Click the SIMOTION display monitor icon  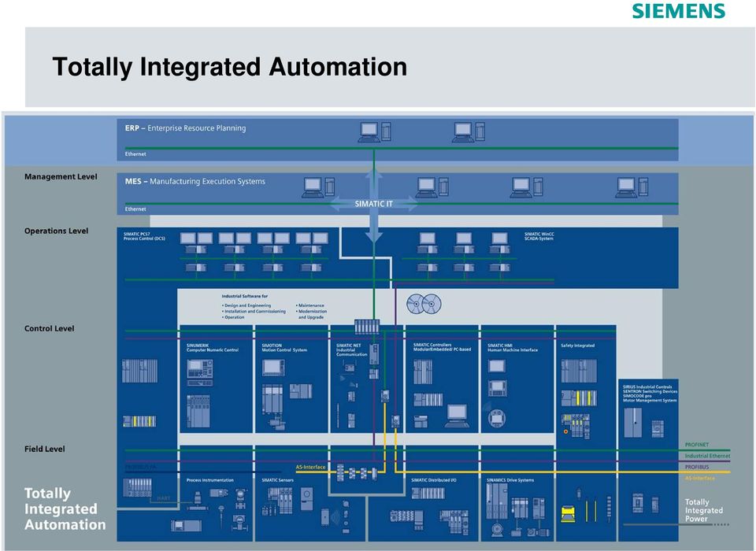[273, 368]
